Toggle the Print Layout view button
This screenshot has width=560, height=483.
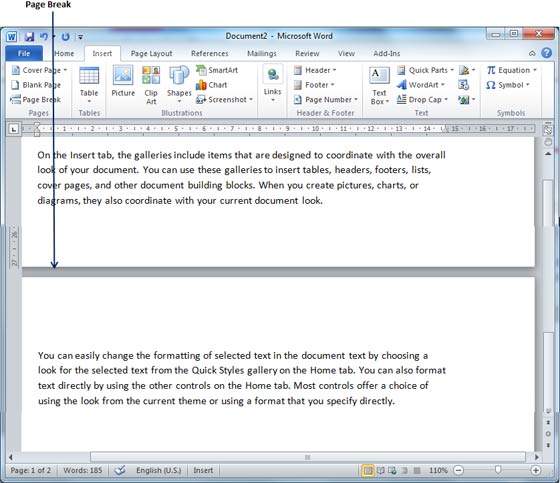coord(368,470)
